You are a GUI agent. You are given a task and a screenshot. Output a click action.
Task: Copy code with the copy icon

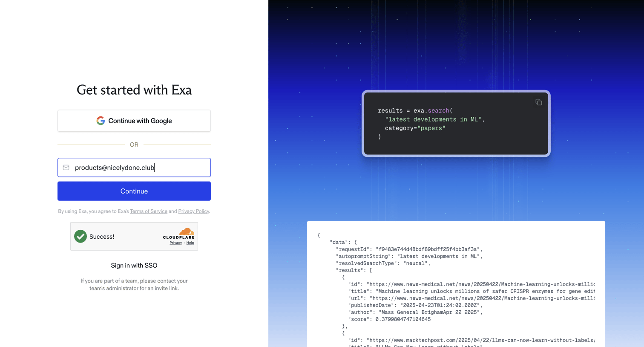pyautogui.click(x=539, y=102)
